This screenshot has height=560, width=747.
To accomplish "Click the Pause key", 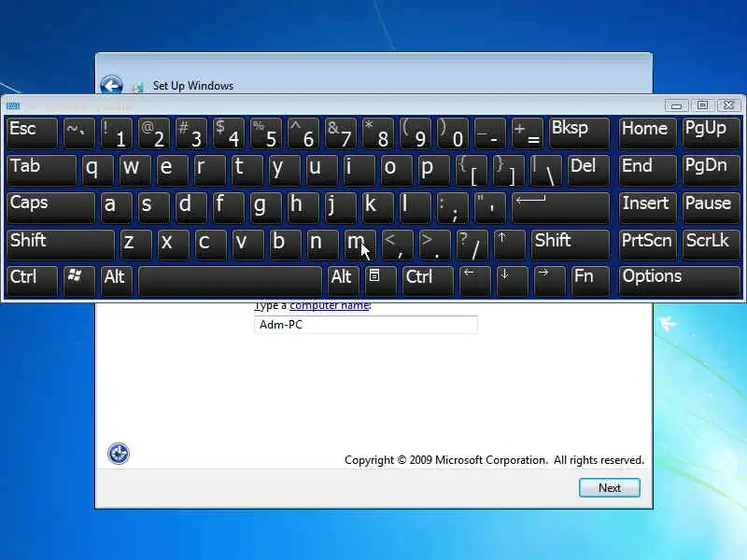I will point(712,207).
